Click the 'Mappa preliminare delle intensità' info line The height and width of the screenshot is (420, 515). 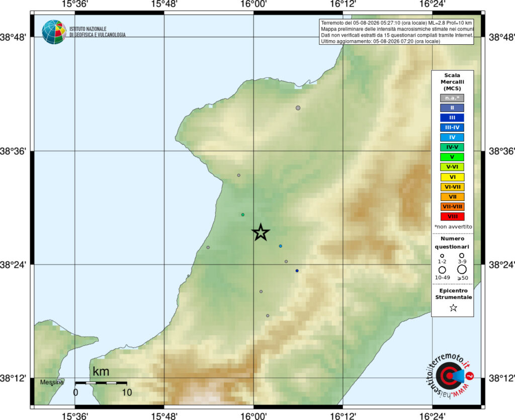[397, 29]
